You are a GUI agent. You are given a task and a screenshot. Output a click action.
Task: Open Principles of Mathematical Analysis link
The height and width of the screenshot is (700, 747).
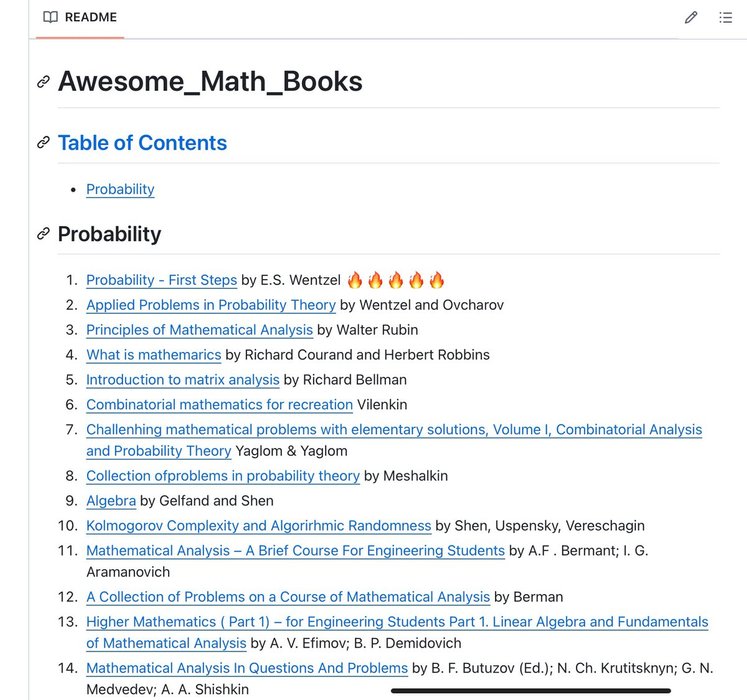200,330
